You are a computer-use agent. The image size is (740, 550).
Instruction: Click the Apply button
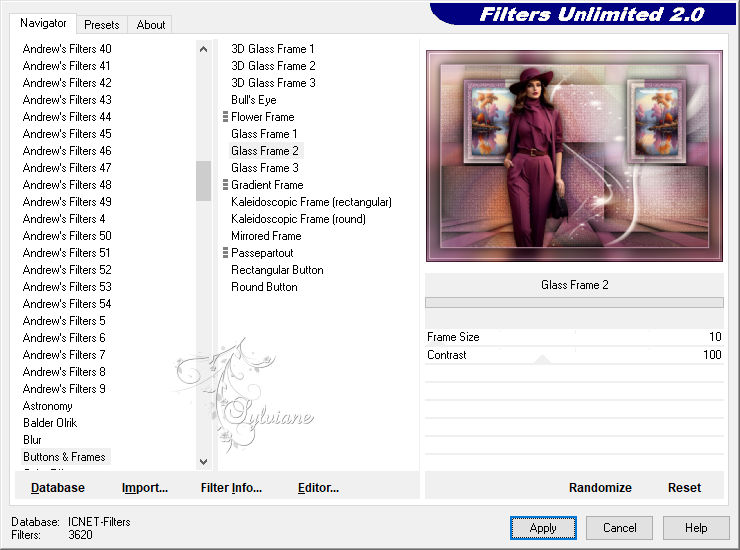pos(543,528)
